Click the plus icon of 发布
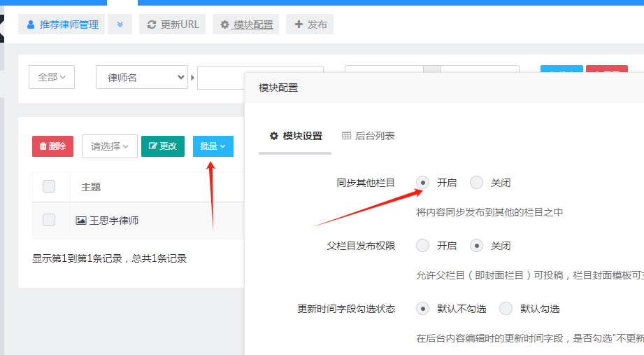Screen dimensions: 644x355 tap(299, 25)
